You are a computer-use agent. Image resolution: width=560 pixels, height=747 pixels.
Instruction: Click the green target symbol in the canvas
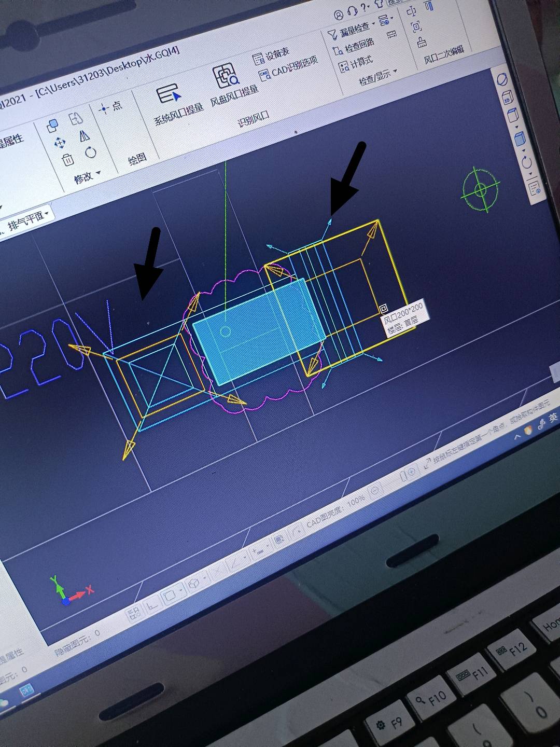click(480, 189)
